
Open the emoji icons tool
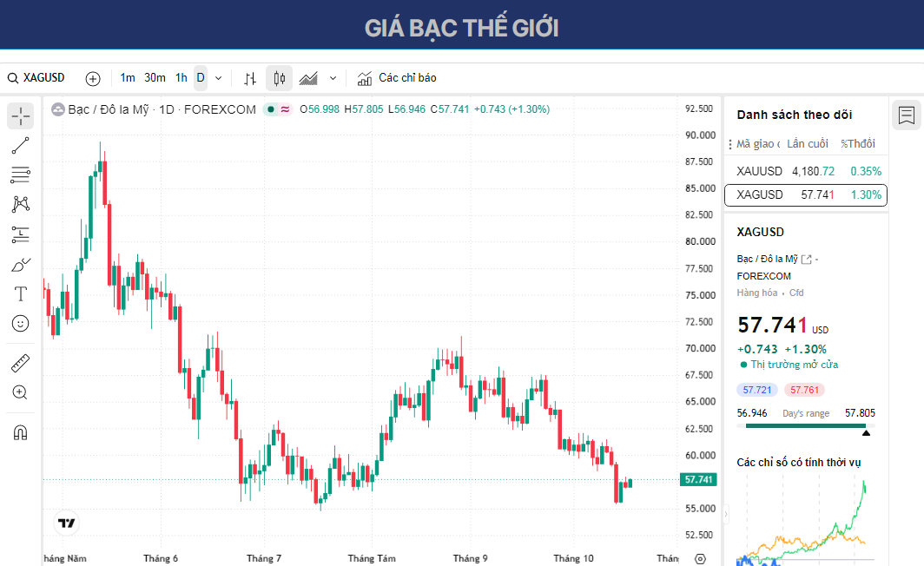(x=21, y=323)
